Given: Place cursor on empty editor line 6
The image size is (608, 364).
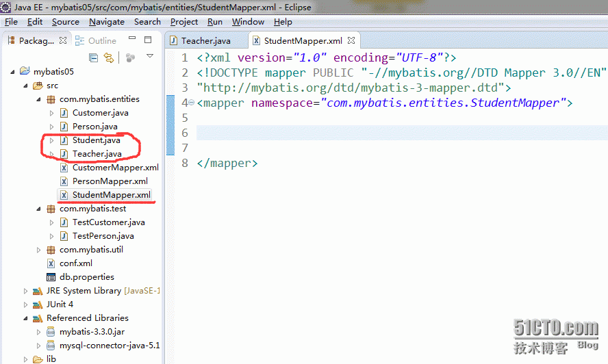Looking at the screenshot, I should (x=402, y=133).
